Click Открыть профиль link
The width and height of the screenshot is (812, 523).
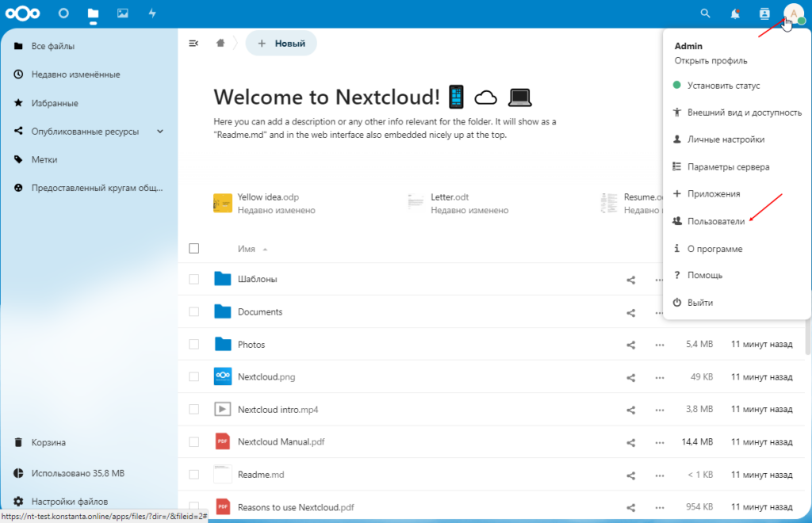pos(710,60)
